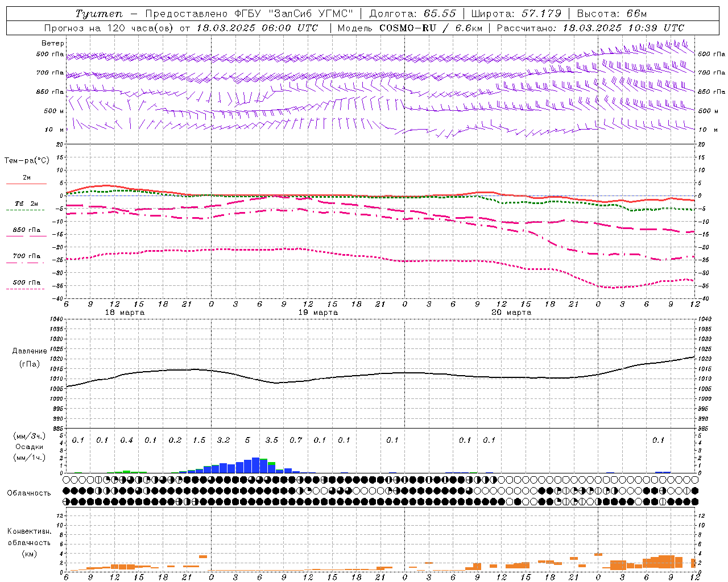Select the 3.5 precipitation total value
The height and width of the screenshot is (582, 728).
click(x=272, y=440)
